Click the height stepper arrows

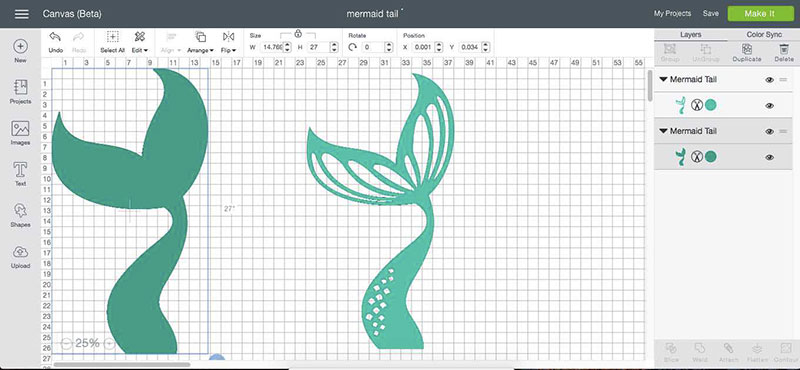(334, 47)
